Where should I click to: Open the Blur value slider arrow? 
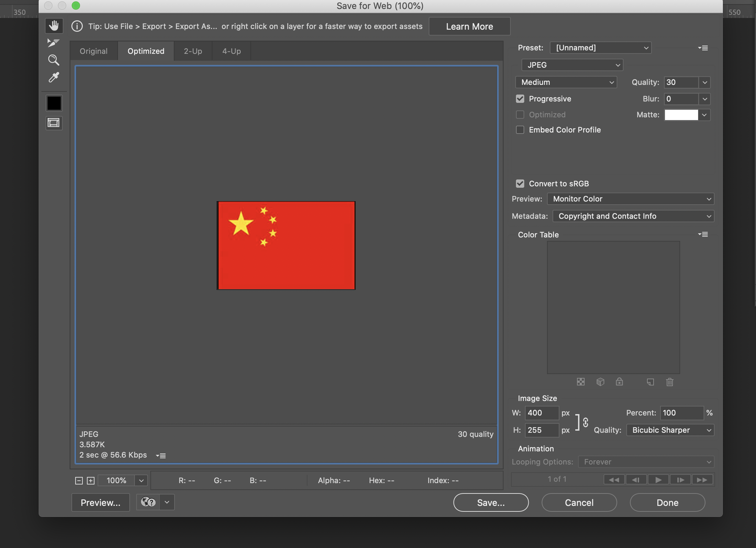705,99
